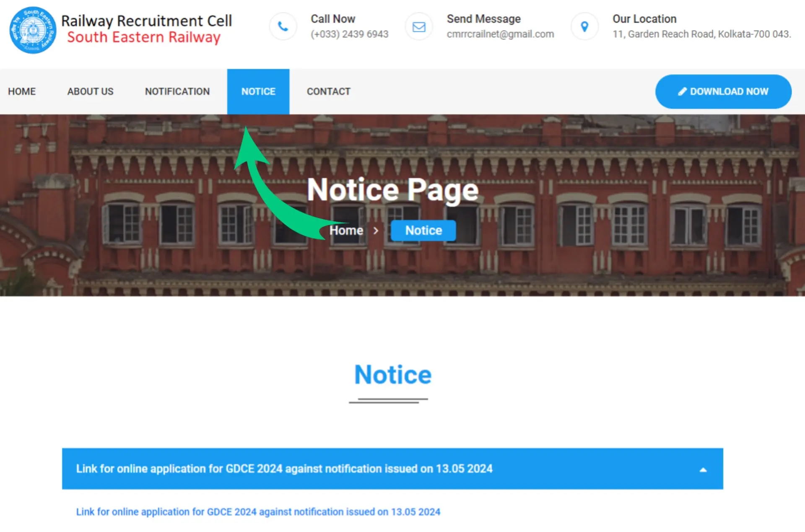Click the Home breadcrumb text link
The width and height of the screenshot is (805, 532).
point(345,231)
